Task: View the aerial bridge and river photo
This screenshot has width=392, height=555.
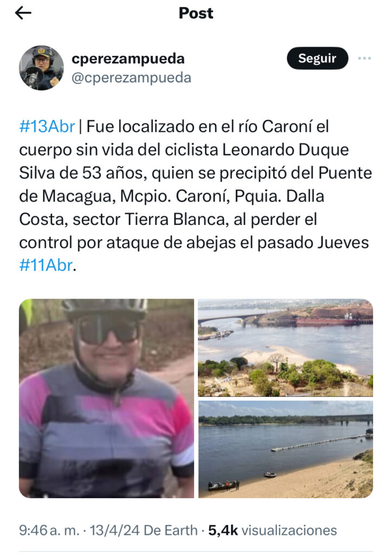Action: coord(285,347)
